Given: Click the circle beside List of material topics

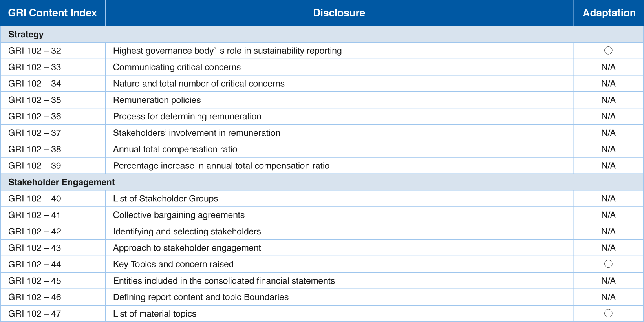Looking at the screenshot, I should [608, 313].
